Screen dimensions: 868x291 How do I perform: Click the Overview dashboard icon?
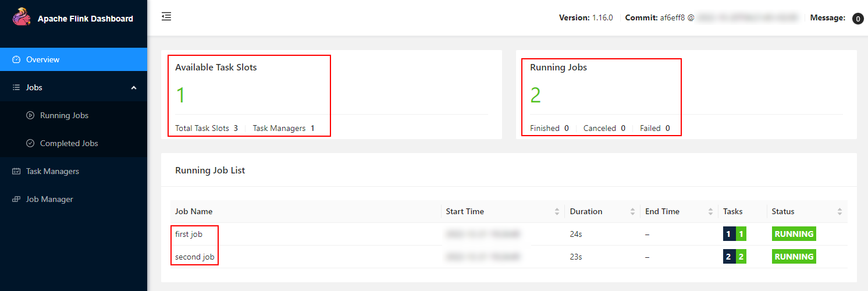(16, 59)
